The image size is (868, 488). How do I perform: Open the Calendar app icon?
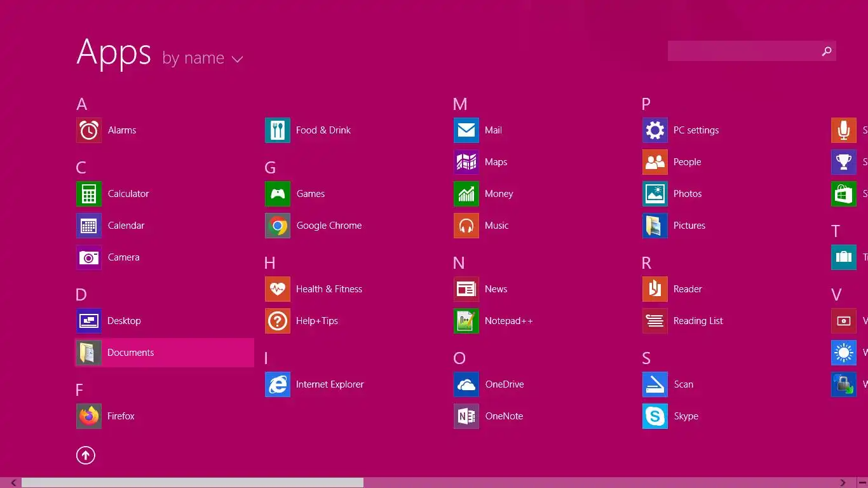[89, 226]
